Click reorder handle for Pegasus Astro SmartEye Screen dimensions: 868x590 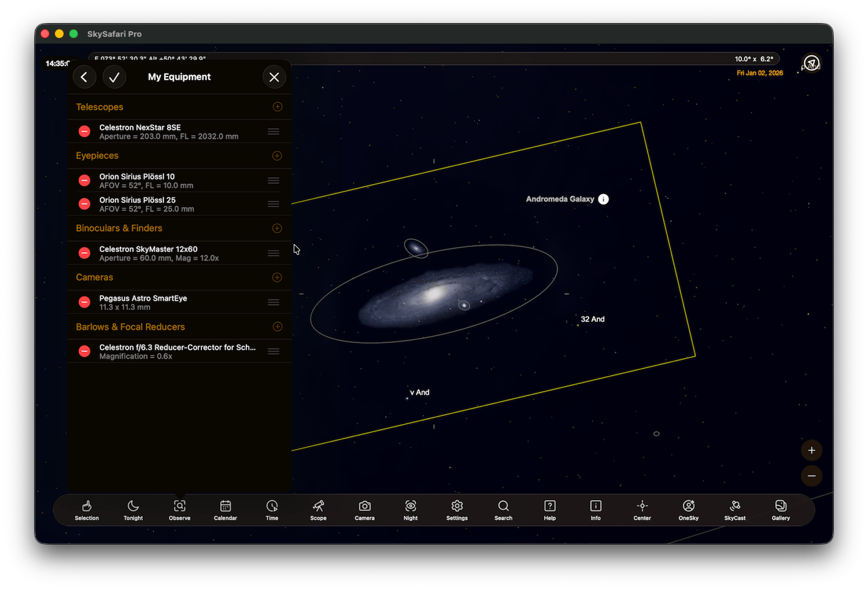tap(273, 302)
